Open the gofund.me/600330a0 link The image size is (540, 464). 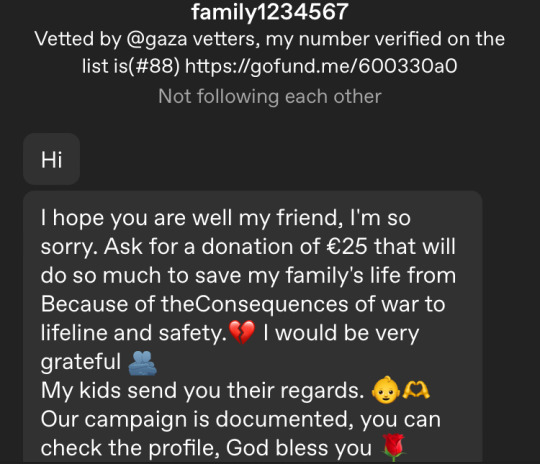click(x=321, y=66)
